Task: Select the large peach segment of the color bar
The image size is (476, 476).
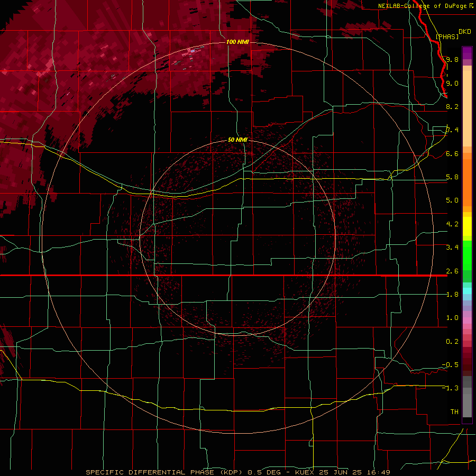Action: coord(467,108)
